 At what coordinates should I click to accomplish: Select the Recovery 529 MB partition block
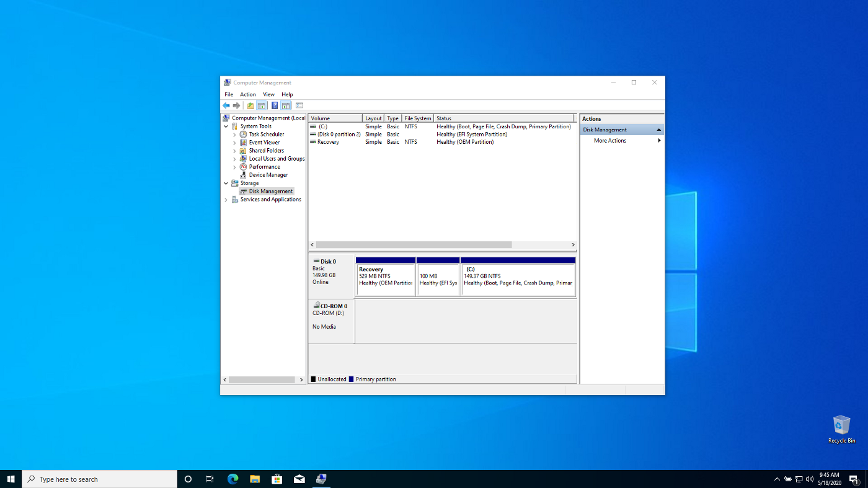click(x=386, y=277)
